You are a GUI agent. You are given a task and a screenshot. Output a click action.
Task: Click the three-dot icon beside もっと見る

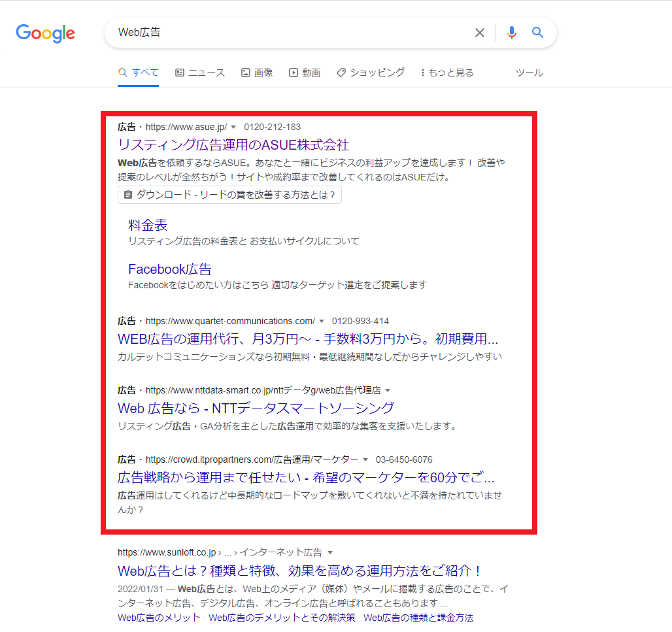[x=423, y=73]
